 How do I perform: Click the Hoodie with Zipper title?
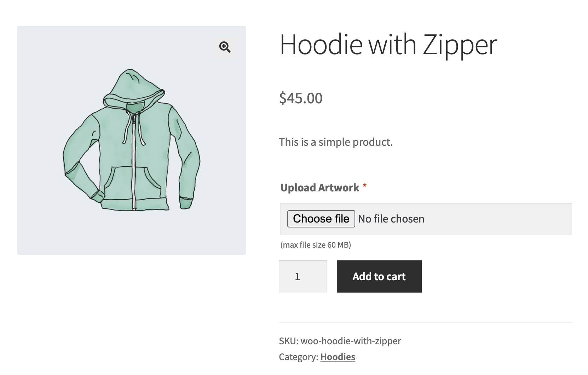tap(388, 45)
